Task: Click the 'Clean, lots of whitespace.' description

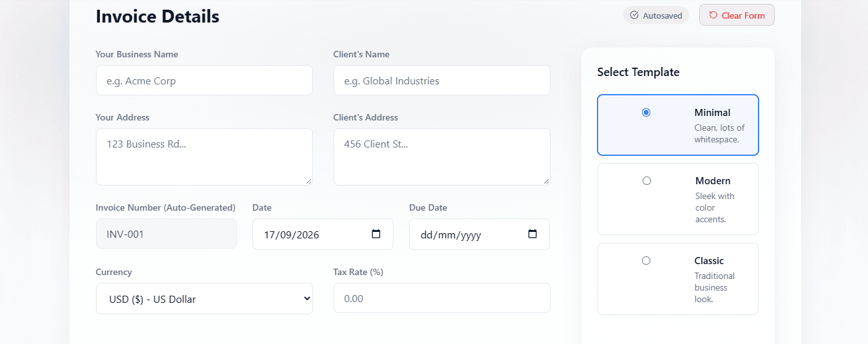Action: (x=719, y=133)
